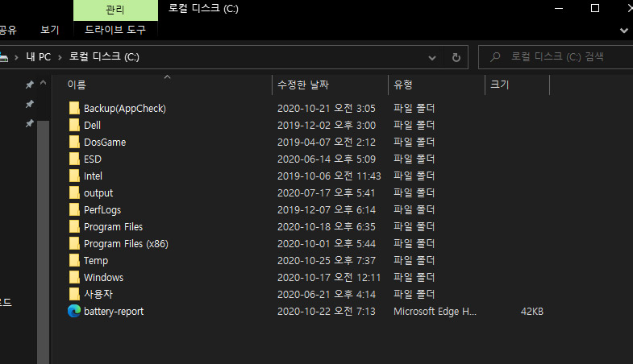The image size is (633, 364).
Task: Select the Windows folder icon
Action: coord(74,277)
